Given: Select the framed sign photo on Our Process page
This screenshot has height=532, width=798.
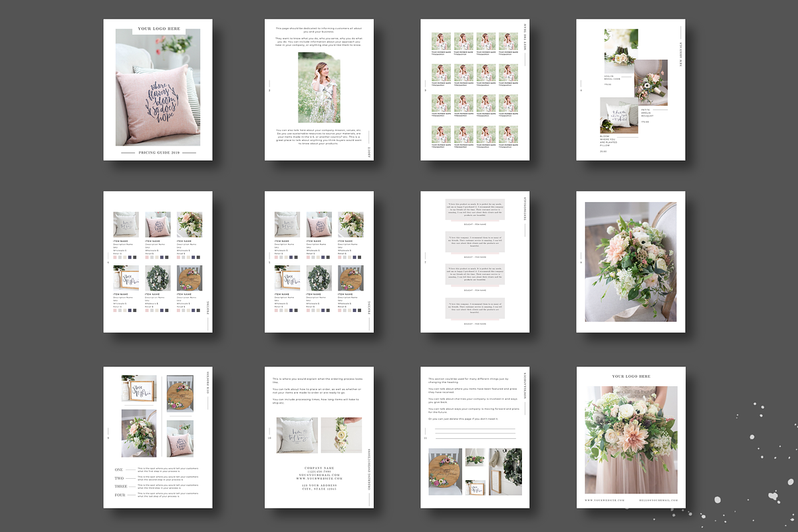Looking at the screenshot, I should [x=140, y=388].
